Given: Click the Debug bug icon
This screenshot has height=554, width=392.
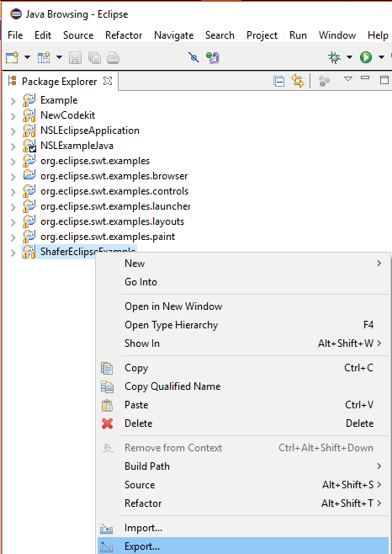Looking at the screenshot, I should point(334,57).
